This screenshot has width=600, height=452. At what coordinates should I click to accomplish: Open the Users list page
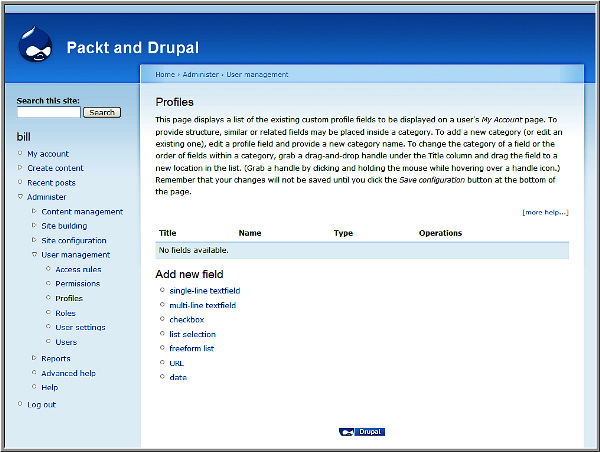(66, 342)
